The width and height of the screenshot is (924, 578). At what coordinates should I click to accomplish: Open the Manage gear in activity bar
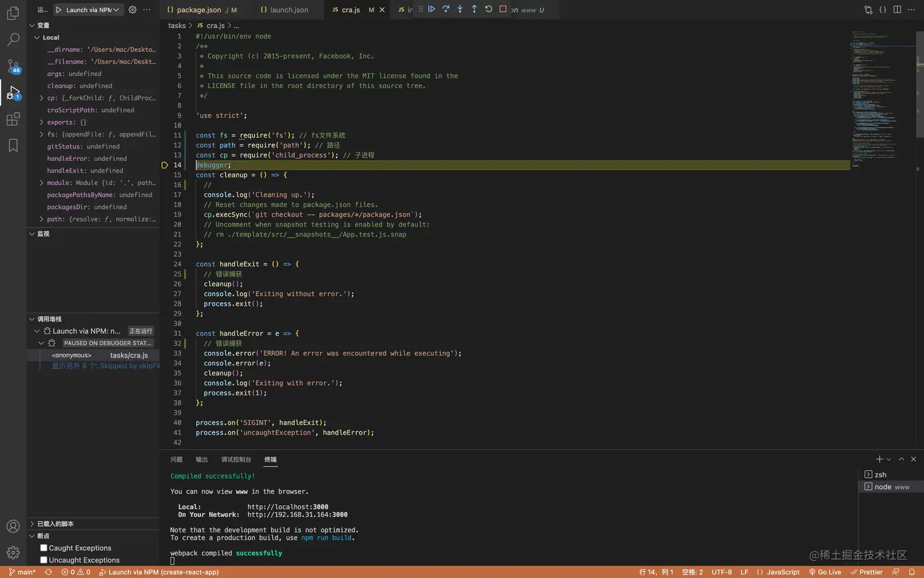point(13,553)
